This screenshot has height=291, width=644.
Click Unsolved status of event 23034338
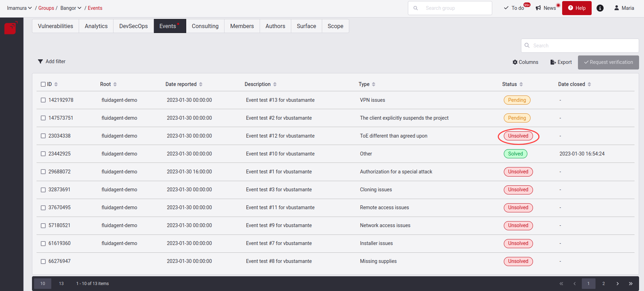click(518, 136)
